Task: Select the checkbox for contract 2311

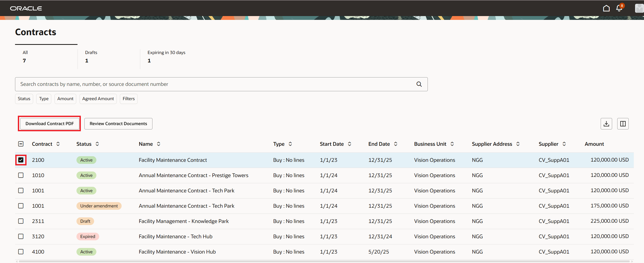Action: [21, 221]
